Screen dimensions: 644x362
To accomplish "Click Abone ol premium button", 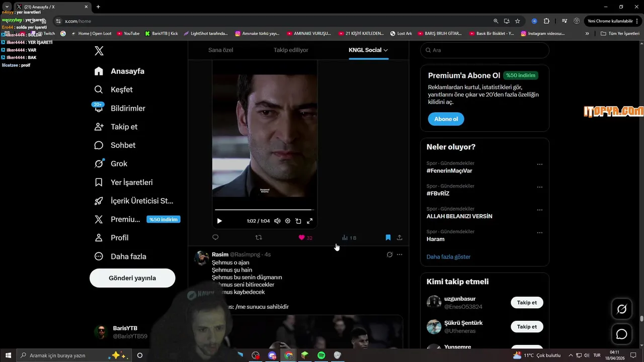I will [x=446, y=119].
